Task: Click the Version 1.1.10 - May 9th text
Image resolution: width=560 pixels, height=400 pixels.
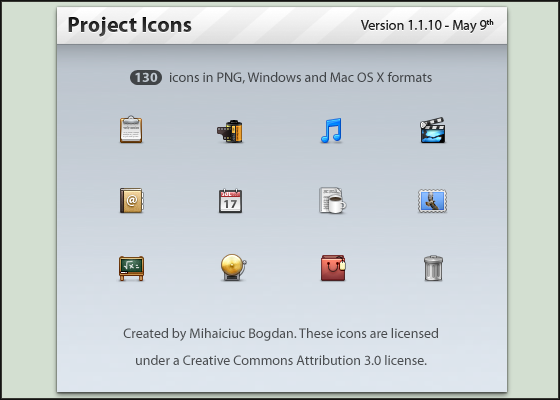Action: pyautogui.click(x=427, y=25)
